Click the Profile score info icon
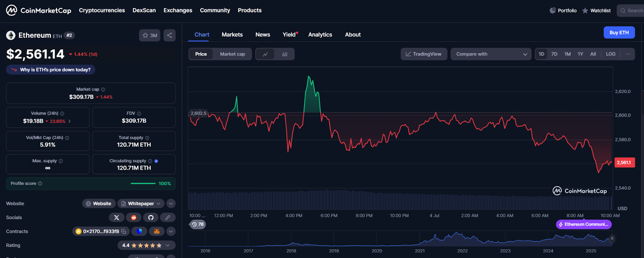Image resolution: width=644 pixels, height=258 pixels. click(x=40, y=184)
